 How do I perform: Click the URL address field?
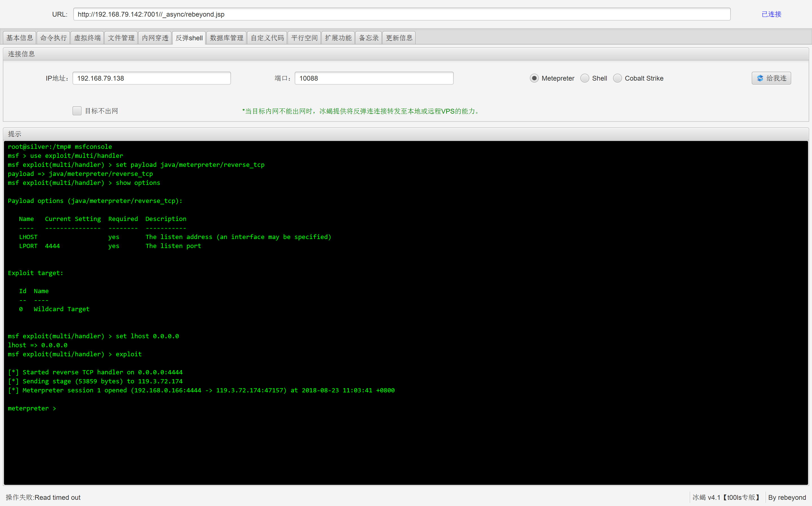click(402, 14)
